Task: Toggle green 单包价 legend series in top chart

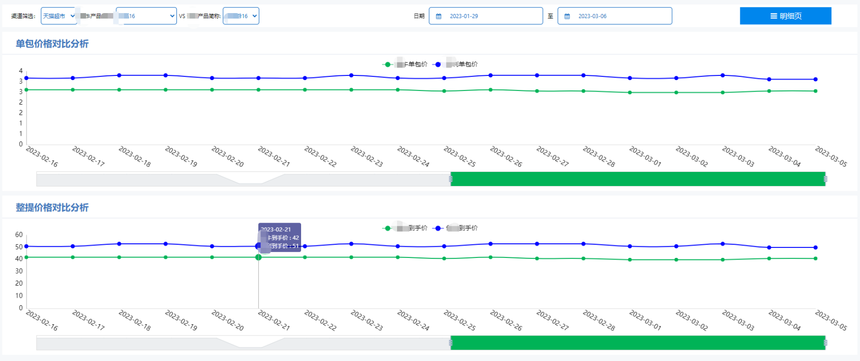Action: click(x=405, y=64)
